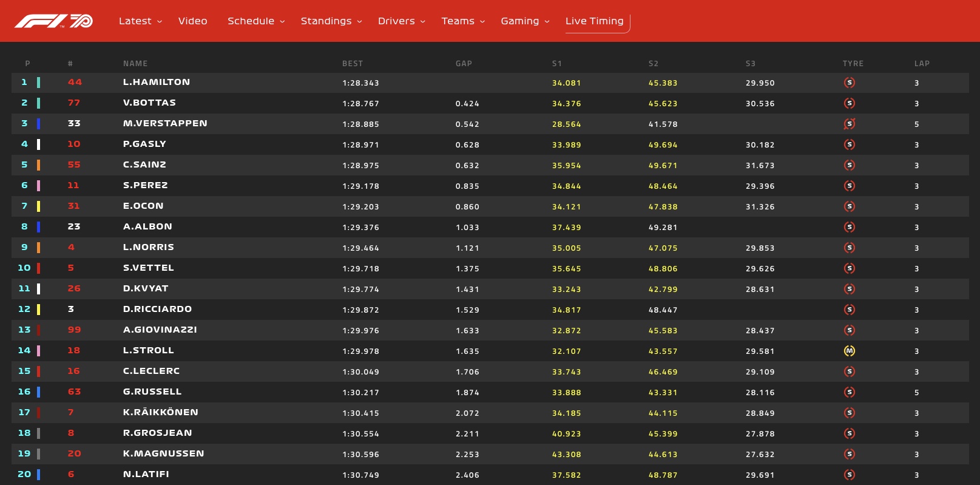980x485 pixels.
Task: Click Verstappen's soft tyre icon
Action: pyautogui.click(x=850, y=124)
